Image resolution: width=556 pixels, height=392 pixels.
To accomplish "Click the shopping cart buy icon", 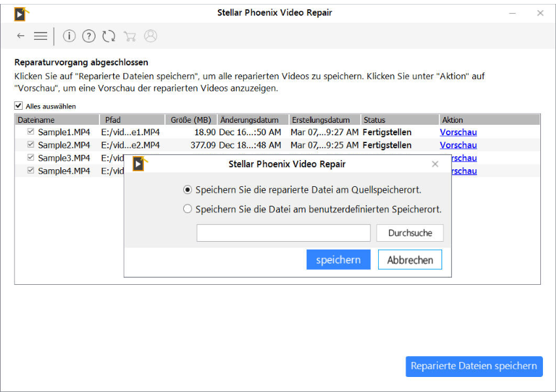I will [x=130, y=36].
